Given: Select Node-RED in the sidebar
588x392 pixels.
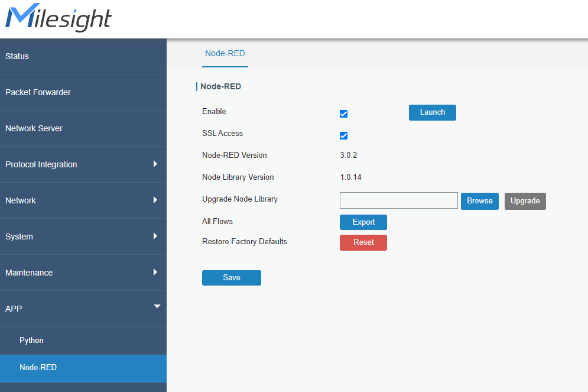Looking at the screenshot, I should click(38, 368).
